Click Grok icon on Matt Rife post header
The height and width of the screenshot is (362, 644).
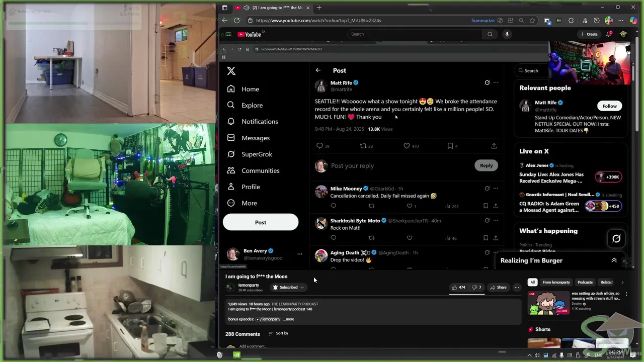tap(487, 82)
